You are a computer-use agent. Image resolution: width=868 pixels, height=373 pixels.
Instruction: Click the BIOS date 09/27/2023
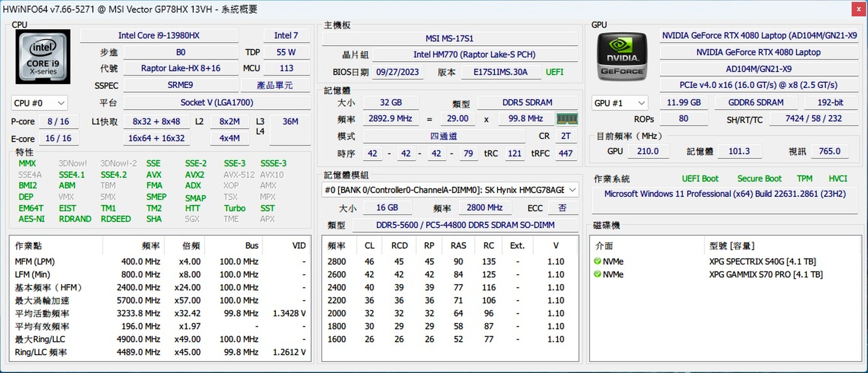pyautogui.click(x=398, y=72)
